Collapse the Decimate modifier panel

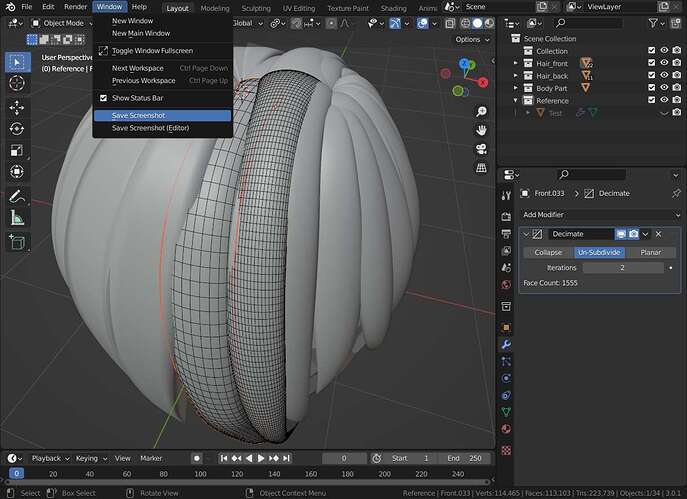526,234
